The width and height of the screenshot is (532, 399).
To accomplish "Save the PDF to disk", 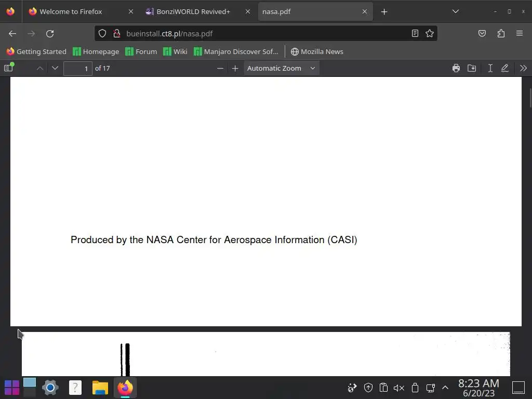I will (x=472, y=68).
